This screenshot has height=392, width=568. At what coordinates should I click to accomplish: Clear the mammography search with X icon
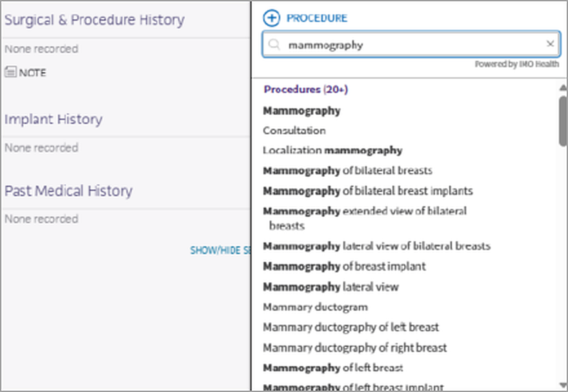tap(550, 44)
